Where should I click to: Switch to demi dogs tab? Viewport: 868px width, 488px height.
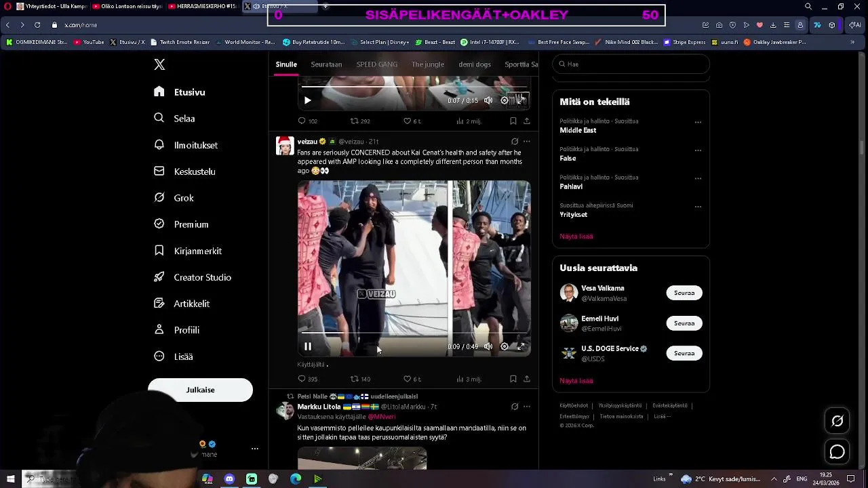pos(475,64)
